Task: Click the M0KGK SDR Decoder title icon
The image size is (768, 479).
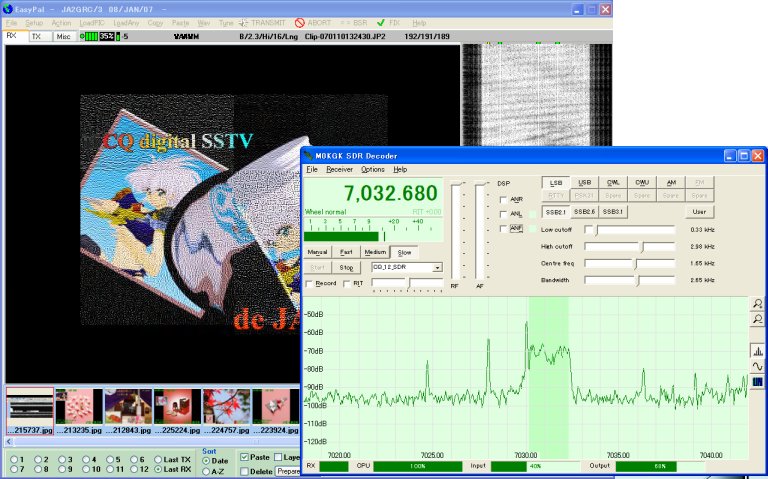Action: click(x=308, y=156)
